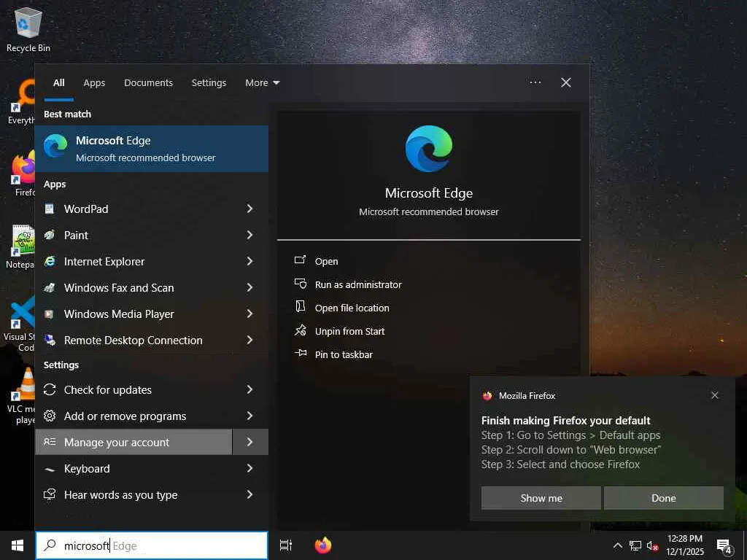Click the Manage your account icon
The height and width of the screenshot is (560, 747).
50,442
